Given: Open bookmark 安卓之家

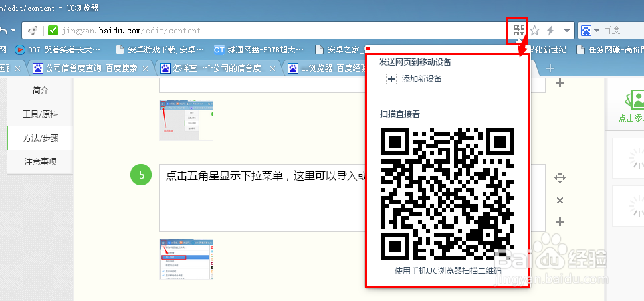Looking at the screenshot, I should pyautogui.click(x=340, y=50).
